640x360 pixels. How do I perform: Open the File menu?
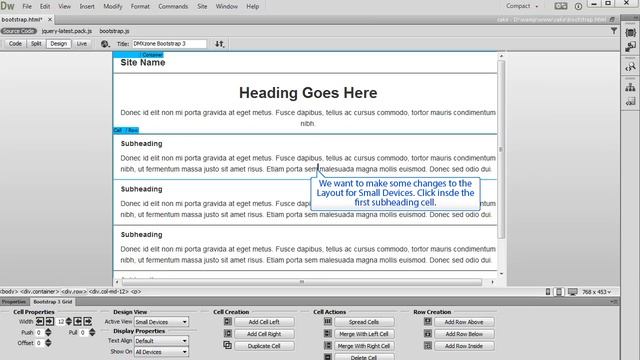pos(27,6)
